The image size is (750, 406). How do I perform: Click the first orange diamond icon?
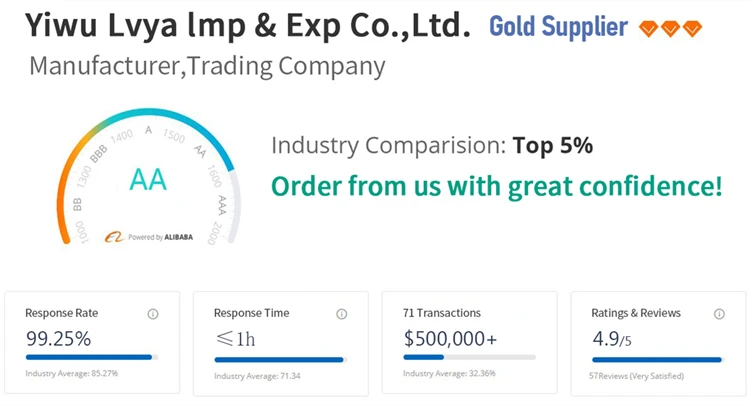648,29
